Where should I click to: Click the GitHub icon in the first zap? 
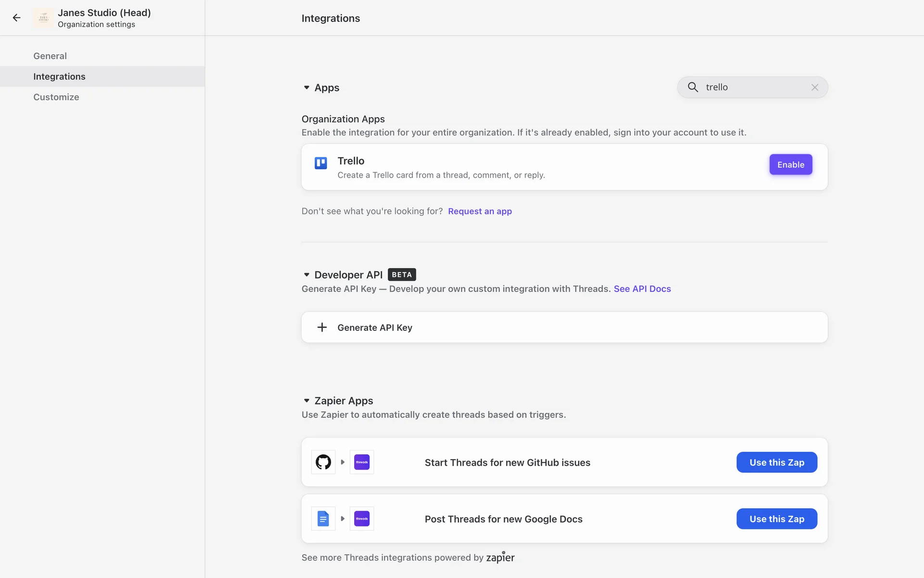click(323, 462)
